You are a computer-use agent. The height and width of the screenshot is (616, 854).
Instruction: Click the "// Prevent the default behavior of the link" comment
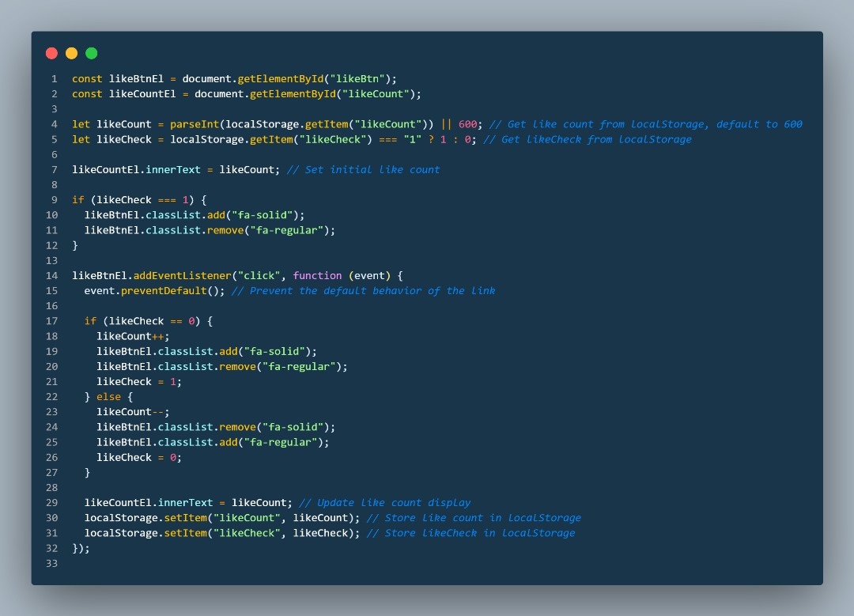tap(363, 291)
